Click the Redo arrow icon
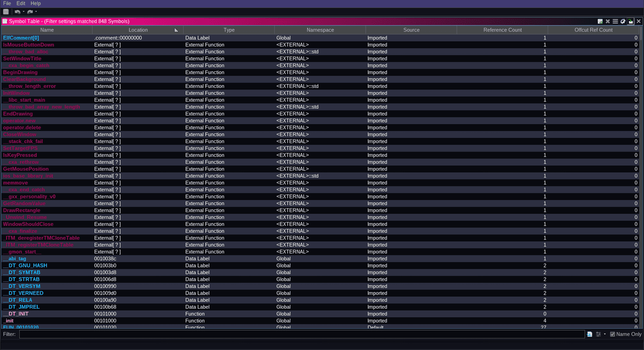 (x=30, y=12)
